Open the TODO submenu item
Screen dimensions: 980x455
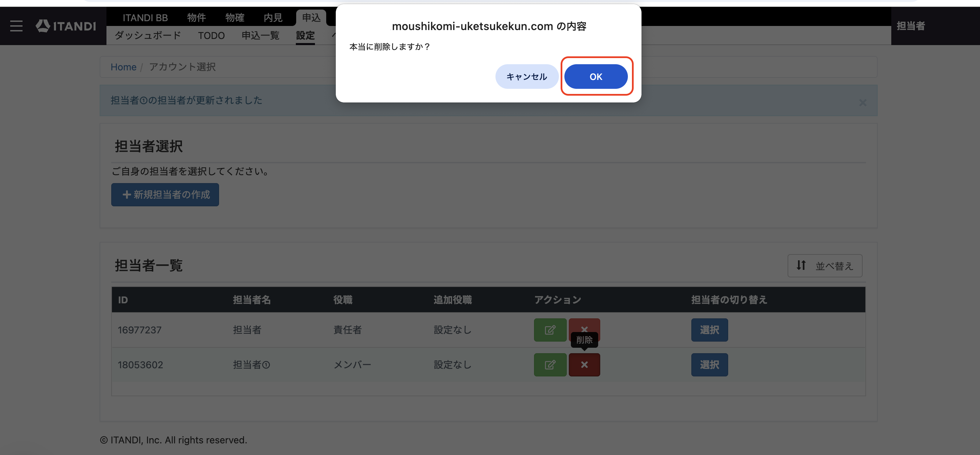[211, 36]
